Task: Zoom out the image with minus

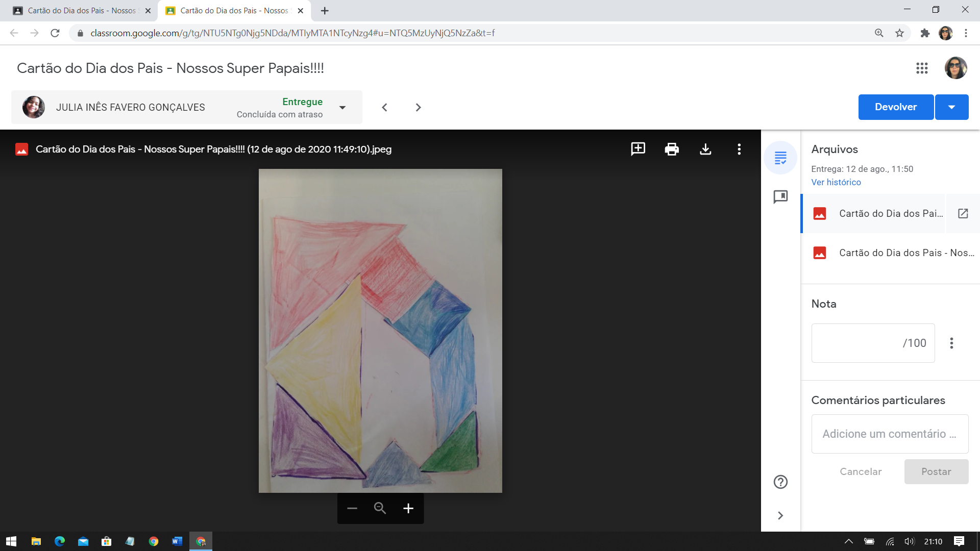Action: 352,508
